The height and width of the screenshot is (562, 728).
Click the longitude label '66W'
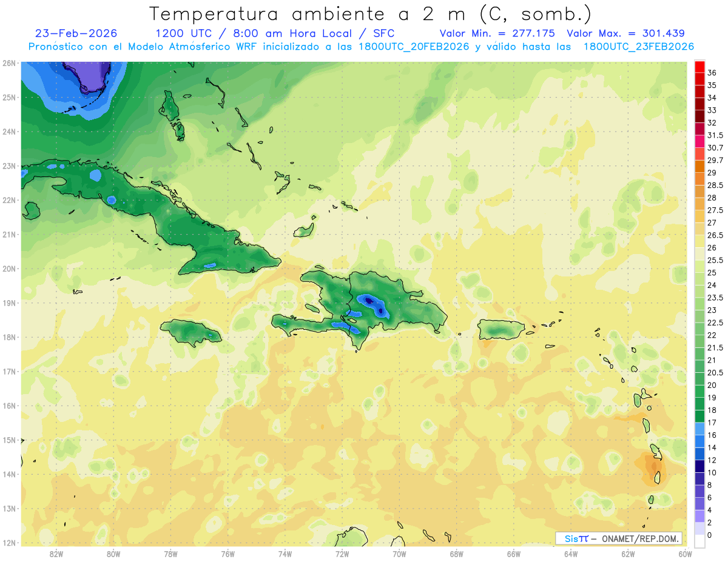click(x=514, y=554)
